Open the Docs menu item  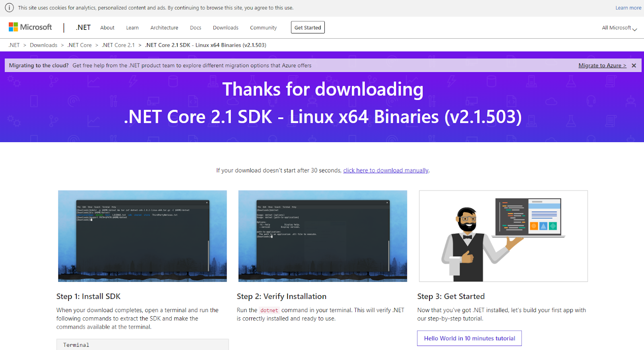(196, 28)
